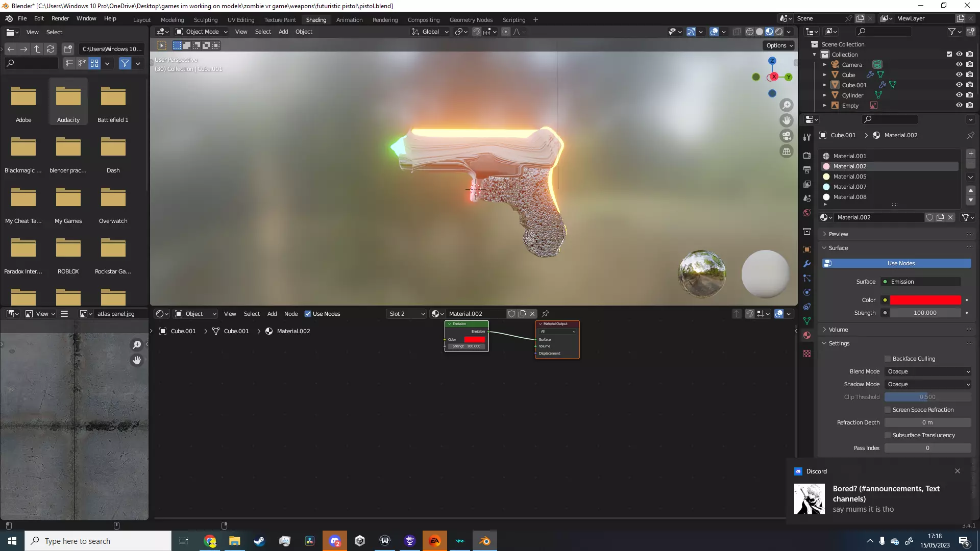This screenshot has height=551, width=980.
Task: Expand the Cube.001 outliner entry
Action: [x=825, y=85]
